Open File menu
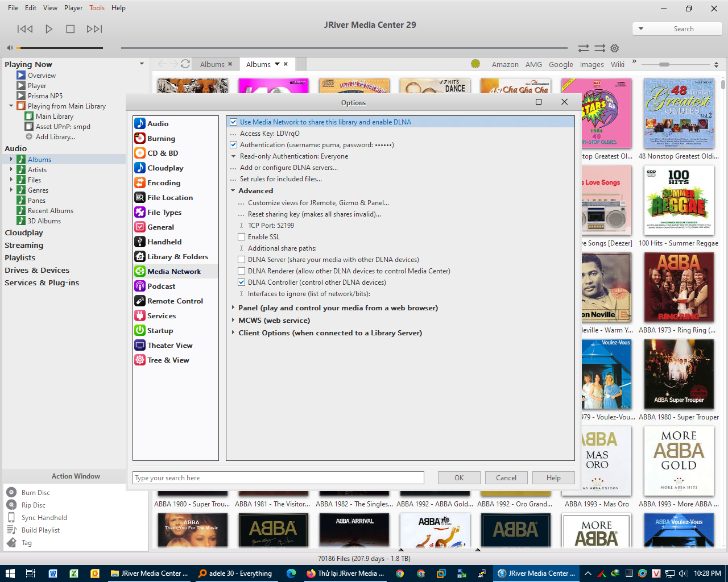The image size is (728, 582). (13, 8)
